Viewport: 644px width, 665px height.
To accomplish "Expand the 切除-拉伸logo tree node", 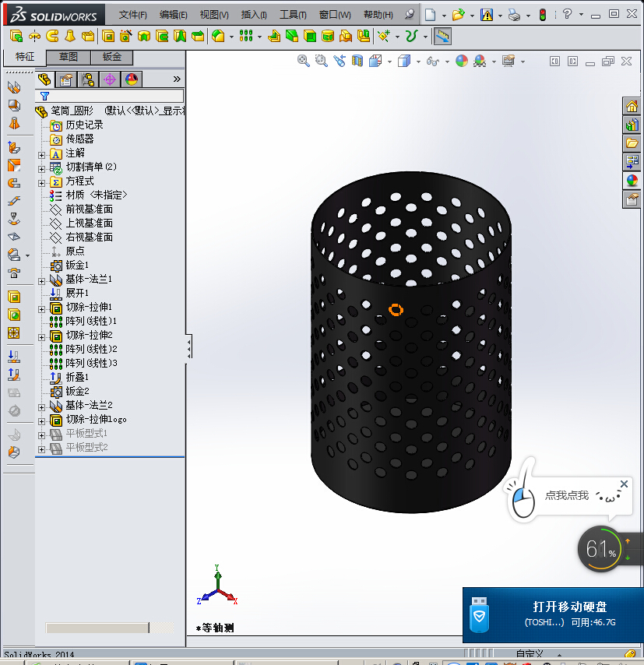I will (41, 421).
